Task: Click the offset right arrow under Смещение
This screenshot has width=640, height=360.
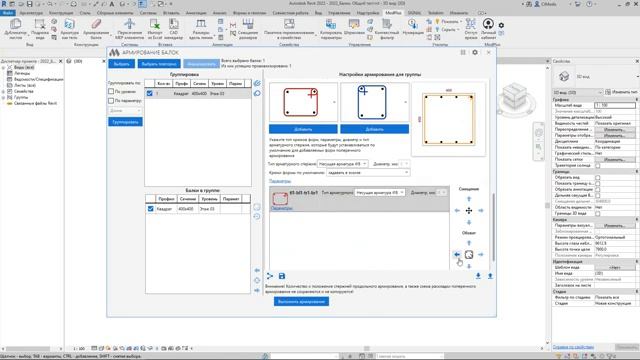Action: click(481, 211)
